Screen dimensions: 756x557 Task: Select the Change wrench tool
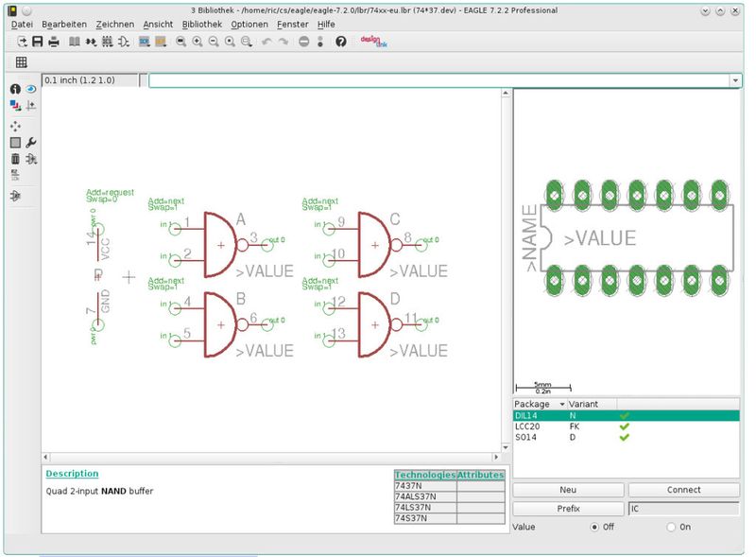pos(31,143)
